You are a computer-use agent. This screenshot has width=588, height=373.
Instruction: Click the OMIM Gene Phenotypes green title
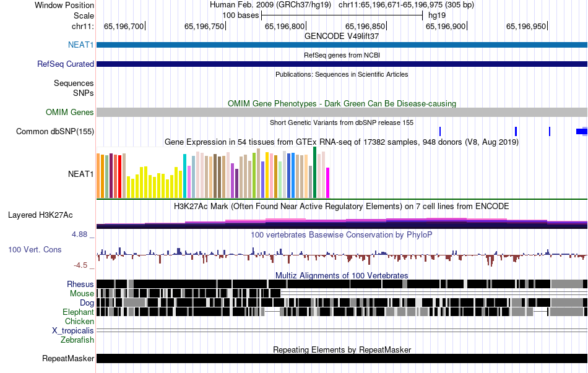[x=342, y=103]
